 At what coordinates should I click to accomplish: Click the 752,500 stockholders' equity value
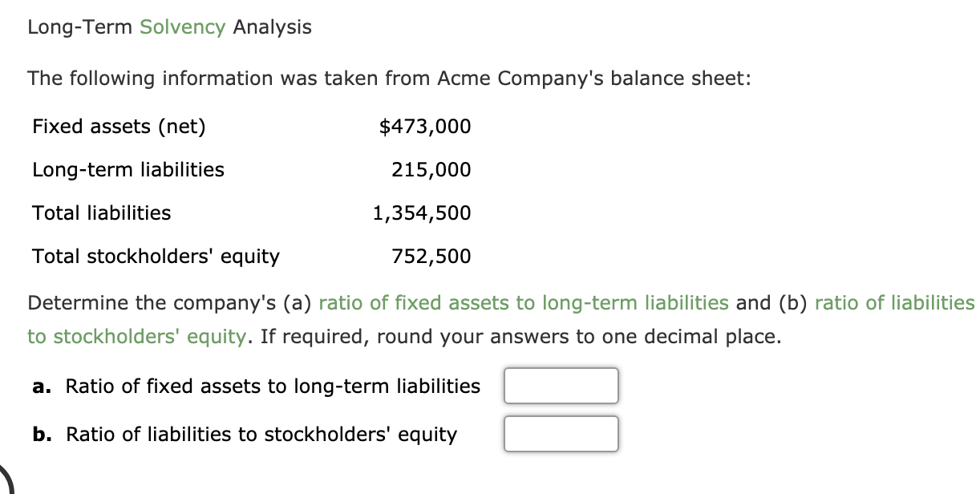tap(431, 257)
